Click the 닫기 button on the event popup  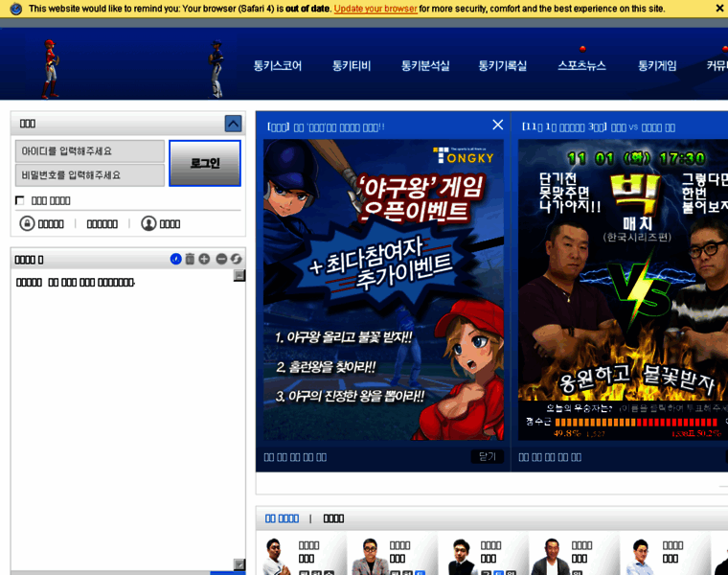pyautogui.click(x=488, y=456)
